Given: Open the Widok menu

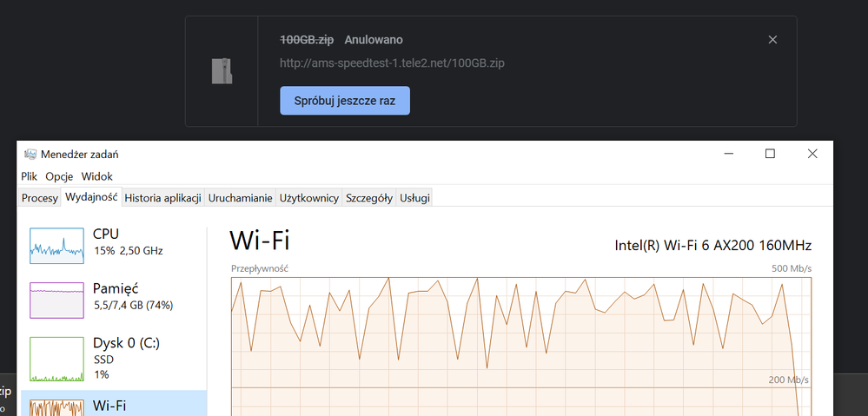Looking at the screenshot, I should (96, 175).
